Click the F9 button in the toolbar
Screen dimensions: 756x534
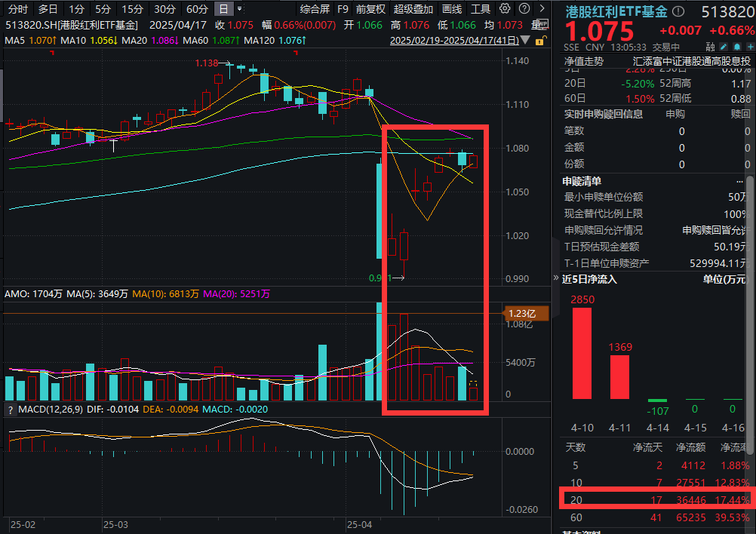tap(343, 9)
